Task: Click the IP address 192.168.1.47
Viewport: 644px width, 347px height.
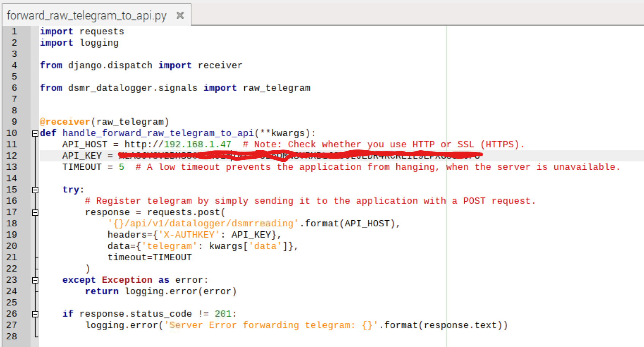Action: (198, 145)
